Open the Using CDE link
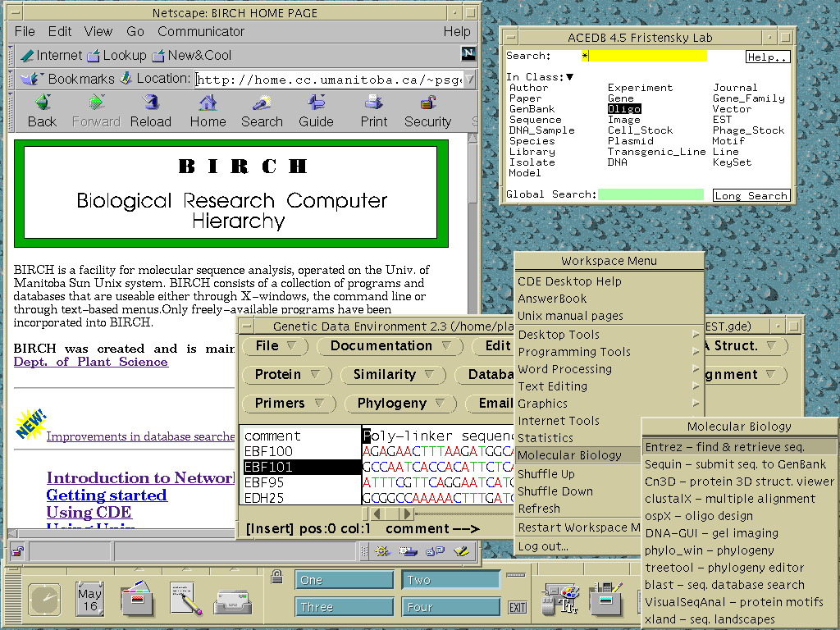 pos(89,512)
